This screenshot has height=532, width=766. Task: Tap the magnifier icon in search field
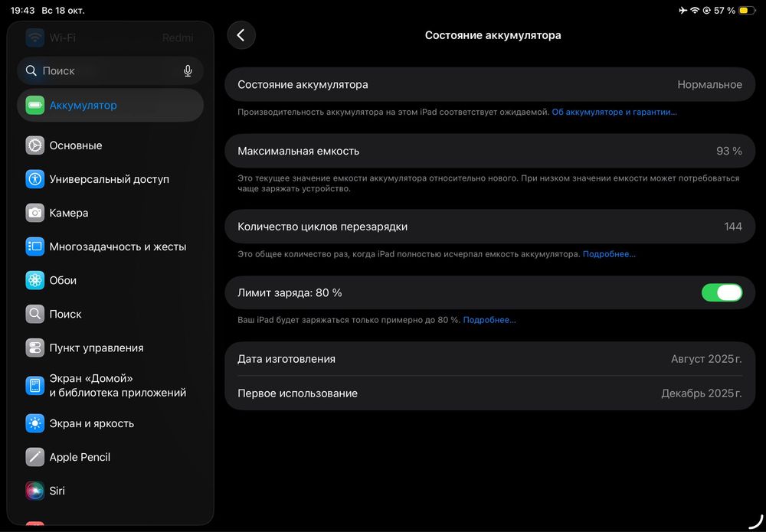(x=31, y=70)
